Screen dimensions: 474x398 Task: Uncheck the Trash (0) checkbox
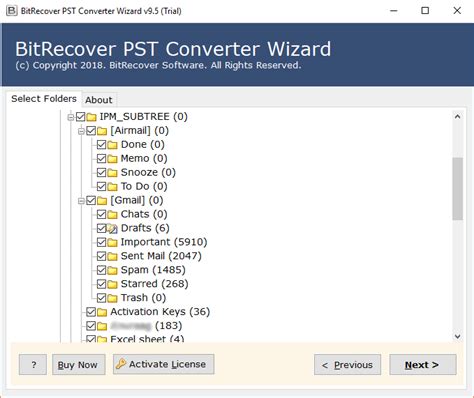point(101,298)
